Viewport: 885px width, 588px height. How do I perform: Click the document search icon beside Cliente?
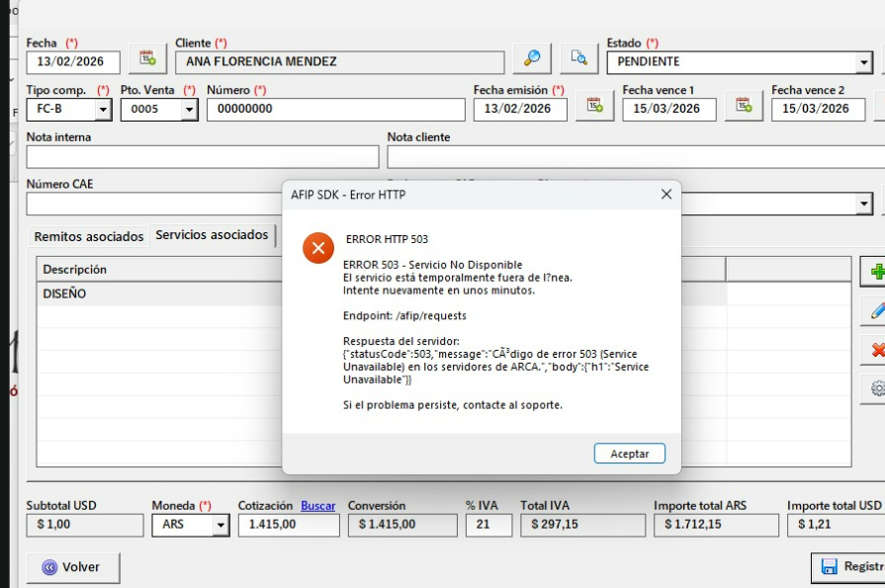[x=578, y=59]
